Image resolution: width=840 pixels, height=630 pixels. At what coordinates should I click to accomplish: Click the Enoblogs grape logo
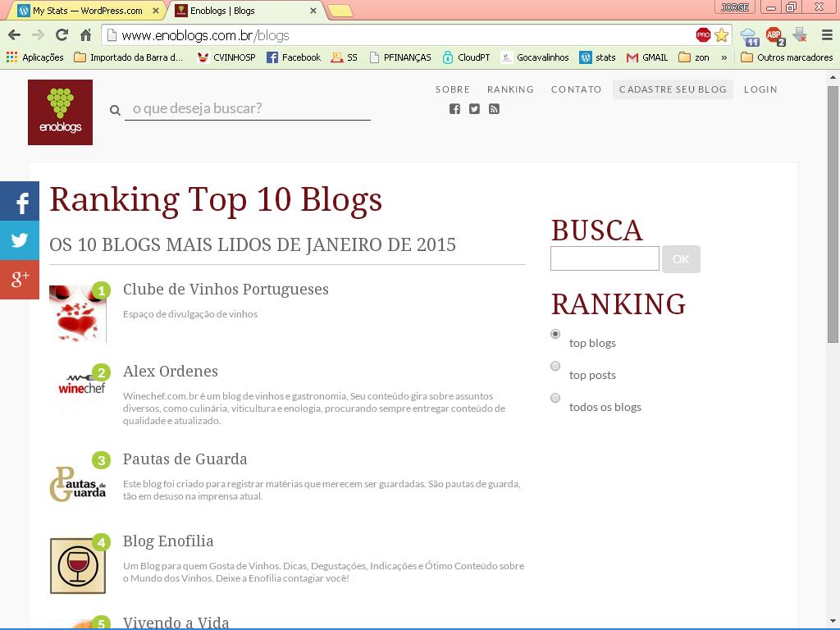60,112
